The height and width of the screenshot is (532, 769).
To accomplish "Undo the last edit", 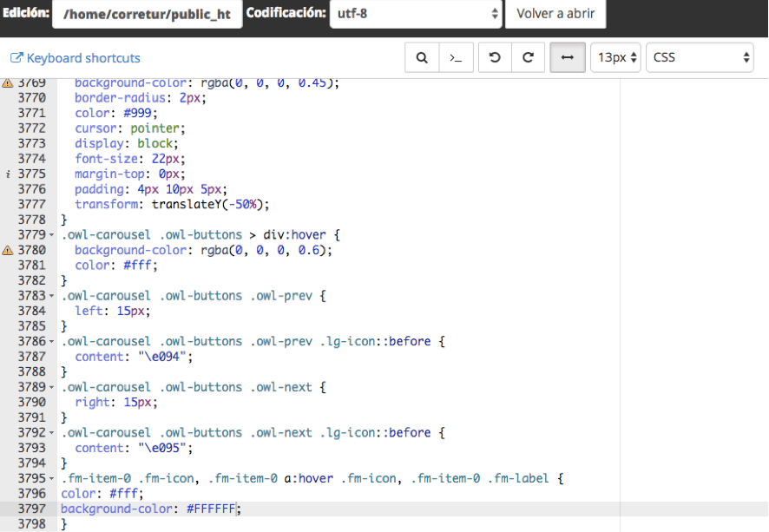I will 495,58.
